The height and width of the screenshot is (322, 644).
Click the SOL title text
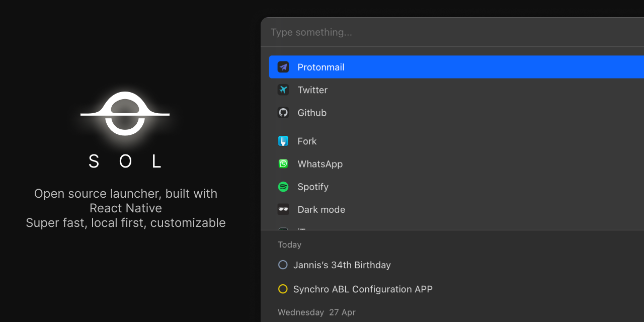click(x=125, y=161)
